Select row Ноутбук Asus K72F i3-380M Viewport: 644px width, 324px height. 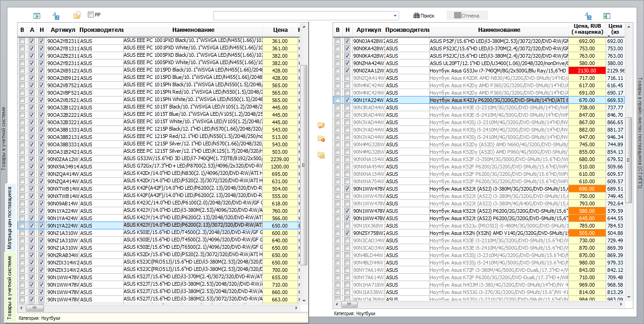pos(479,270)
